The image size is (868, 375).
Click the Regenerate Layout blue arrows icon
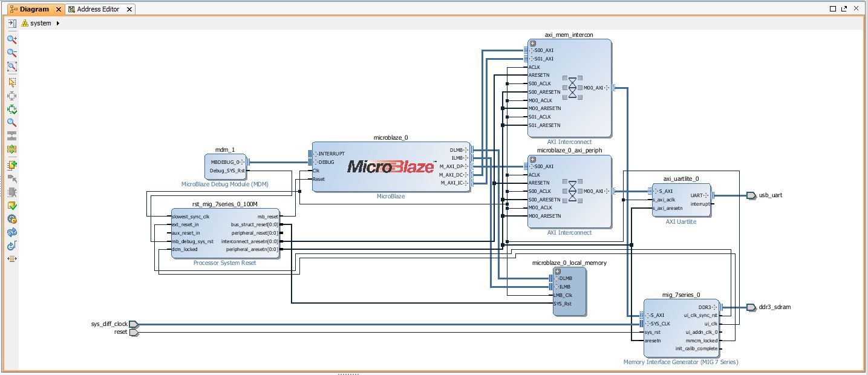tap(11, 232)
